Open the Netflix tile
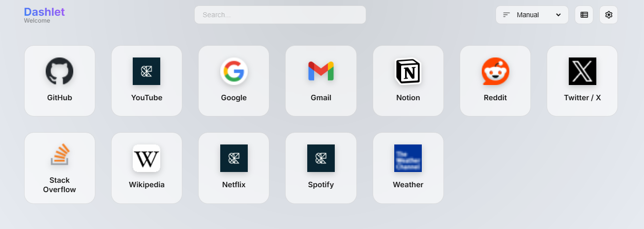644x229 pixels. [234, 168]
